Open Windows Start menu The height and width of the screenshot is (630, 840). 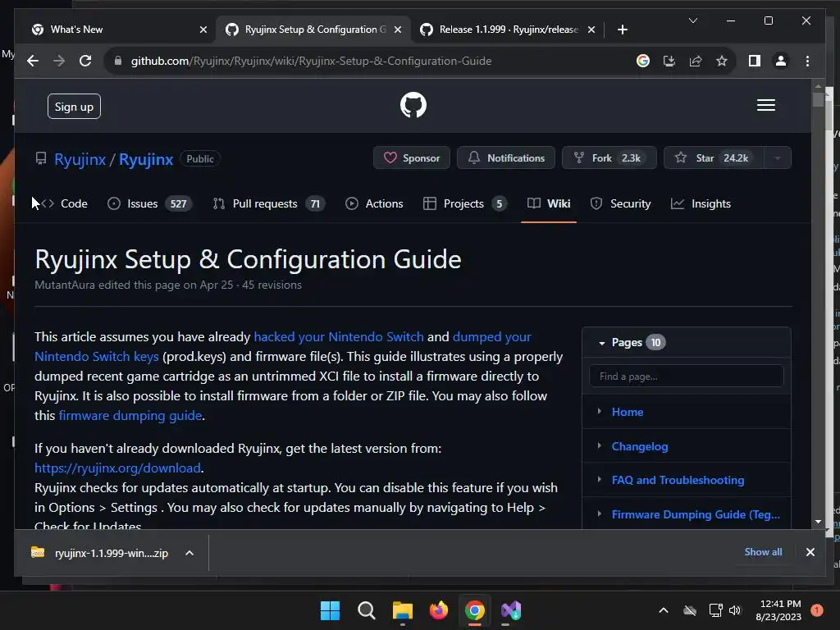point(330,610)
